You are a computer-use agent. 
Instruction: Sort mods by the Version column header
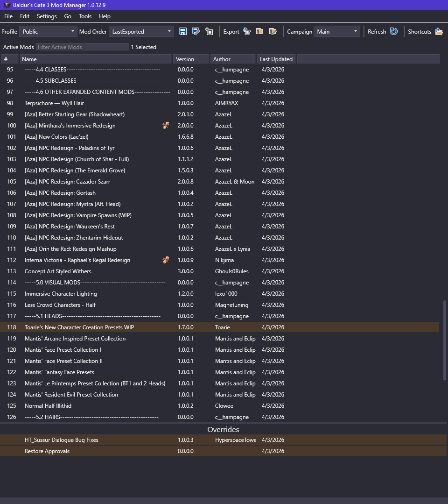tap(191, 59)
